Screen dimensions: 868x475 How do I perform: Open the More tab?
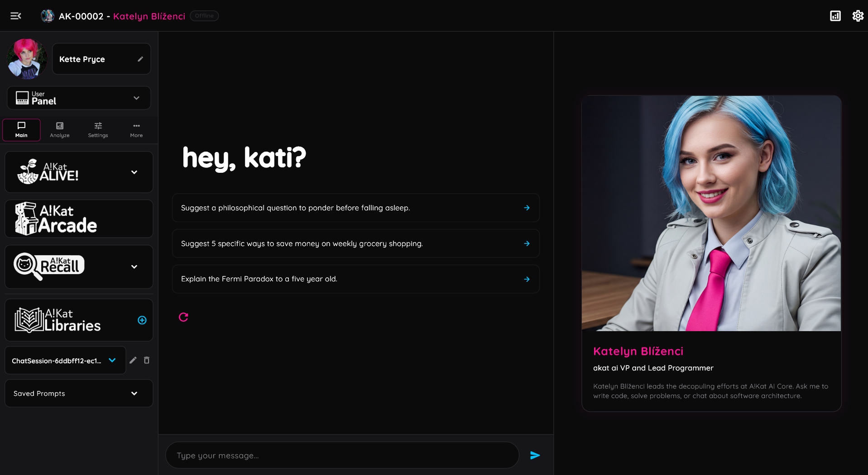136,130
